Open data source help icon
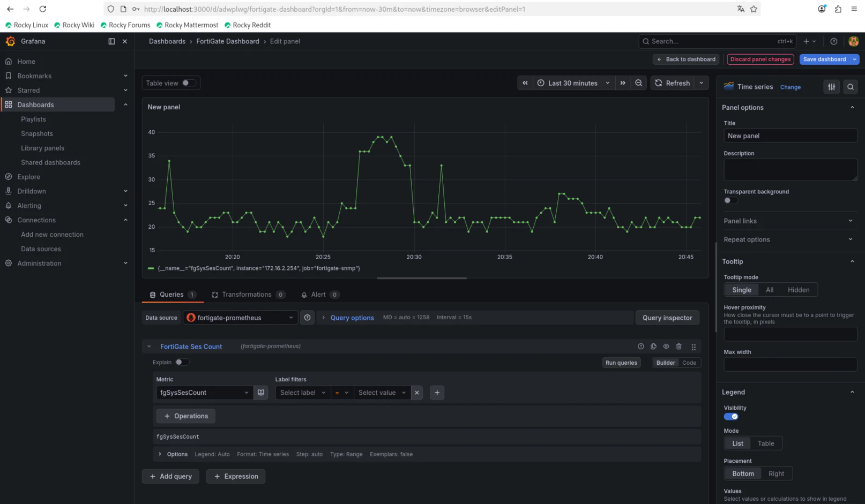Screen dimensions: 865x504 pyautogui.click(x=307, y=318)
